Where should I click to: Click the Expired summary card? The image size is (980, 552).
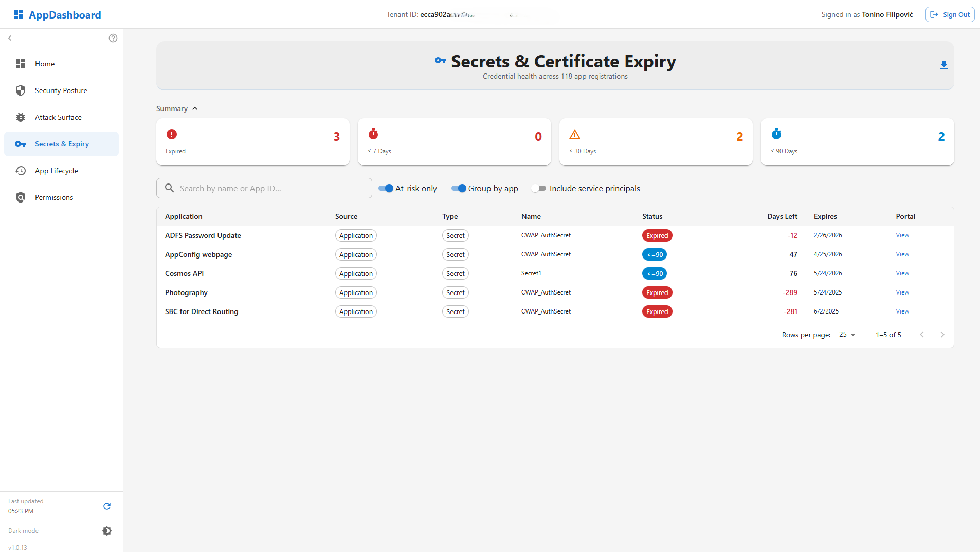(x=252, y=142)
